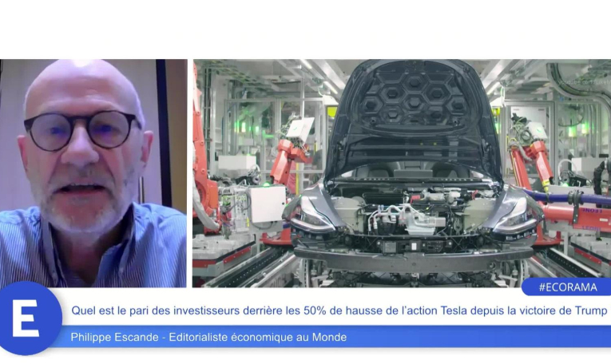The image size is (611, 364).
Task: Click the blue circular E logo
Action: 26,318
